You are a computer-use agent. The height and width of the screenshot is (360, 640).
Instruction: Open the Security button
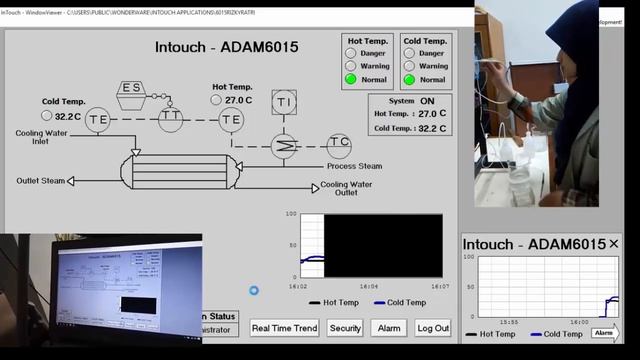(345, 328)
